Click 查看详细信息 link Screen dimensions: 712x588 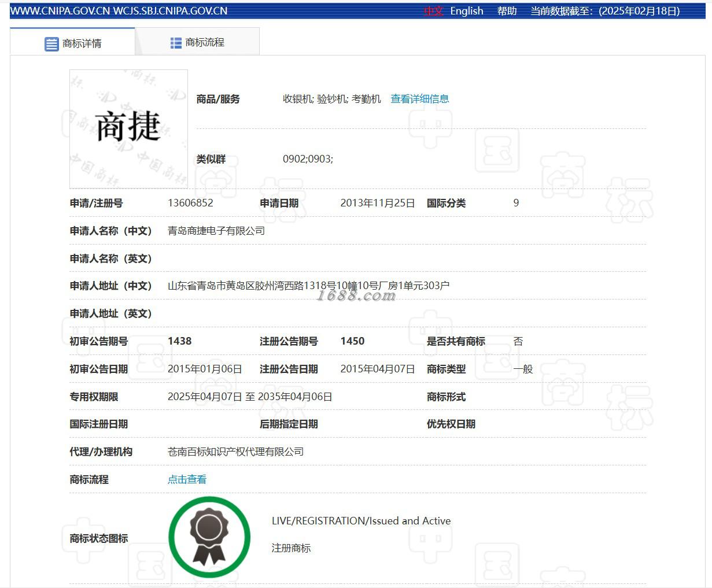(x=420, y=99)
